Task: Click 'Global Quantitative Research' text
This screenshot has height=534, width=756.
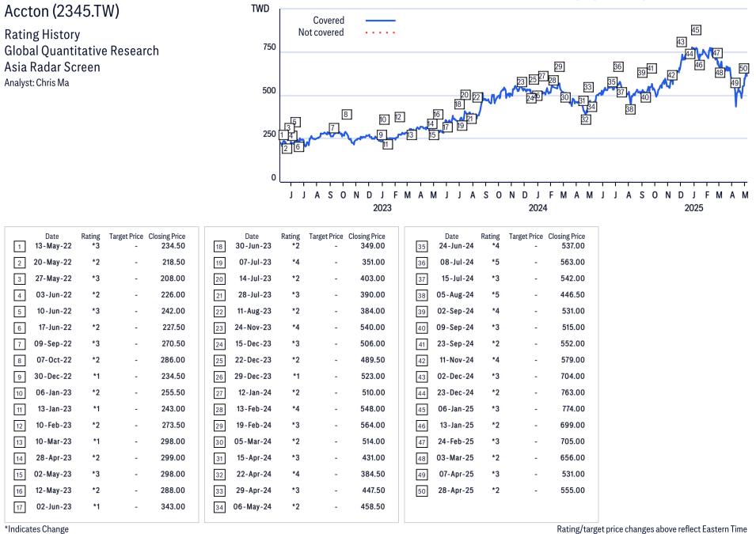Action: 82,51
